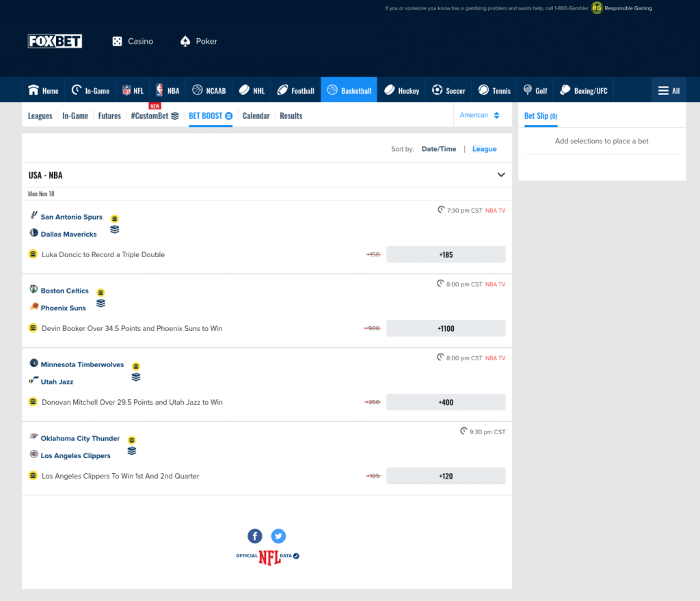This screenshot has width=700, height=601.
Task: Open the American odds format dropdown
Action: (x=479, y=115)
